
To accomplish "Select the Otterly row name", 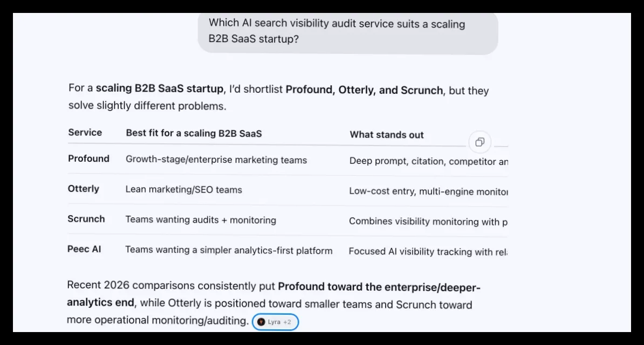I will point(84,189).
